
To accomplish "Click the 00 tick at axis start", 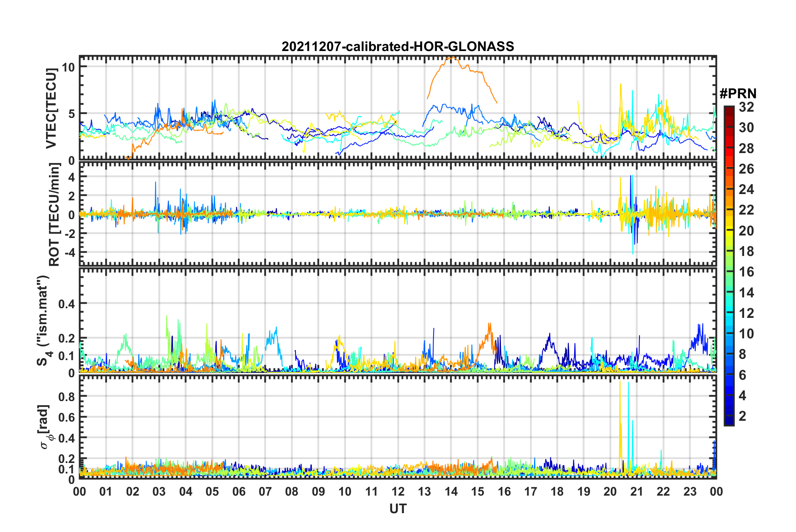I will (80, 491).
